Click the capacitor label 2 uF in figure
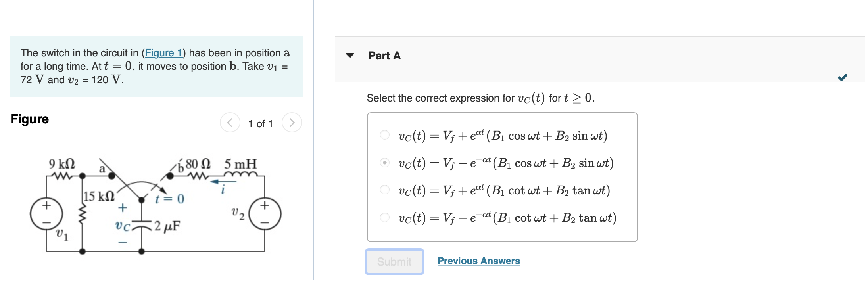 click(165, 226)
